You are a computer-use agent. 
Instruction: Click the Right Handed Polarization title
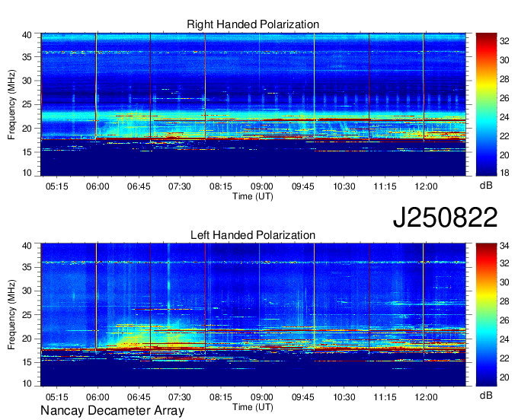click(253, 24)
